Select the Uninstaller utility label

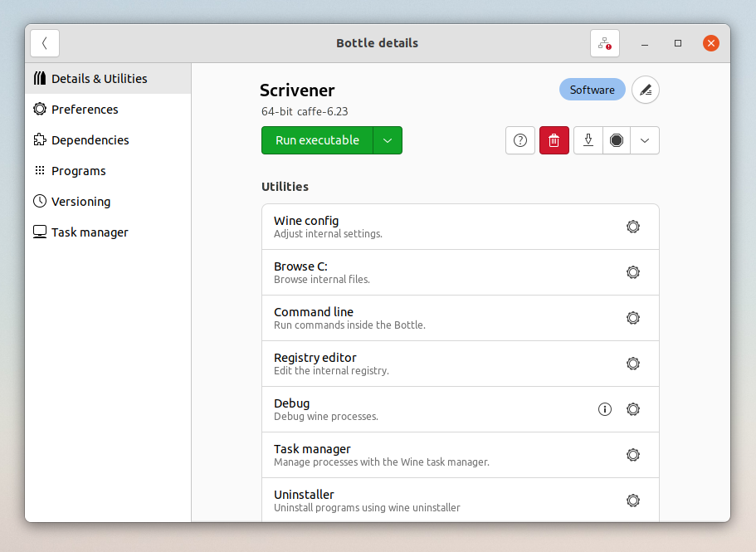[304, 495]
